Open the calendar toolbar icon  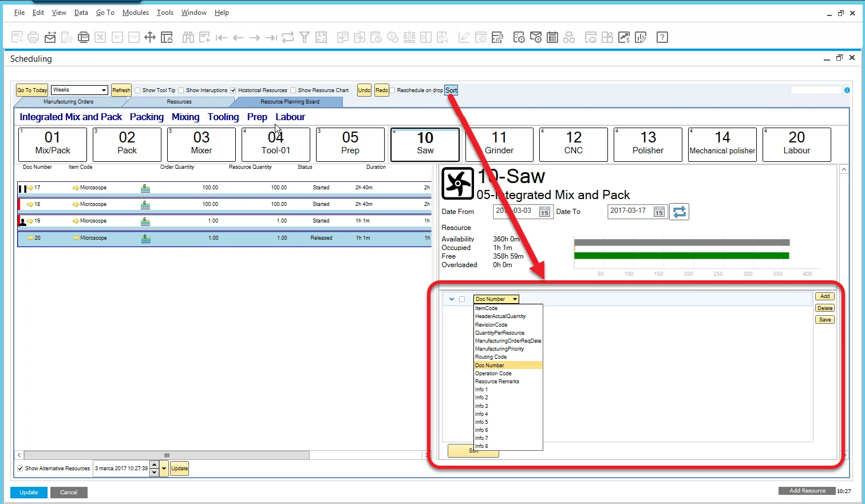(552, 38)
